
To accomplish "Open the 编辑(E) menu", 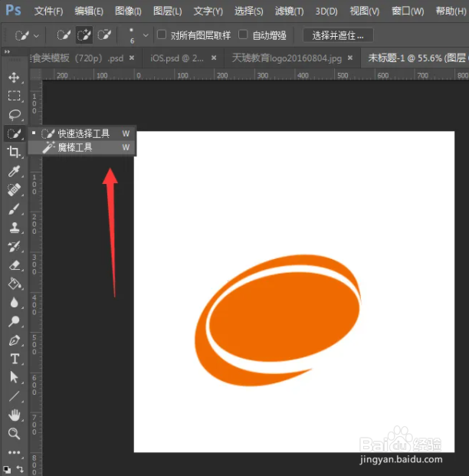I will (89, 11).
